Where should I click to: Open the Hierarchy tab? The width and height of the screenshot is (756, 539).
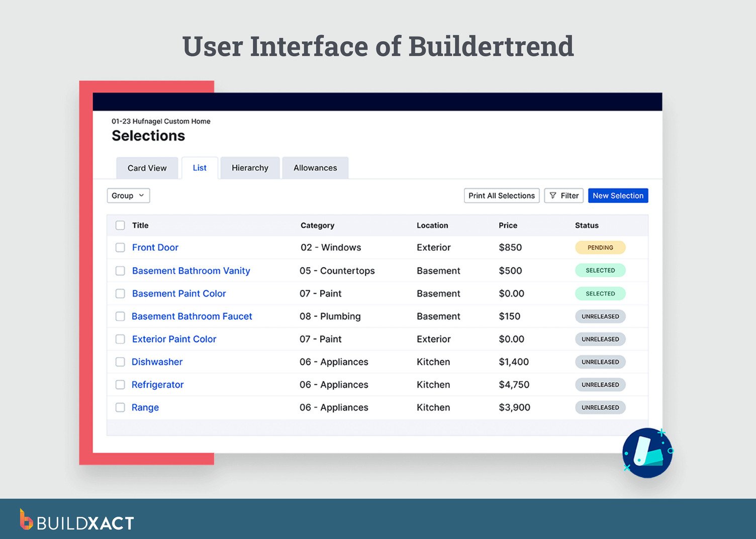[x=250, y=168]
